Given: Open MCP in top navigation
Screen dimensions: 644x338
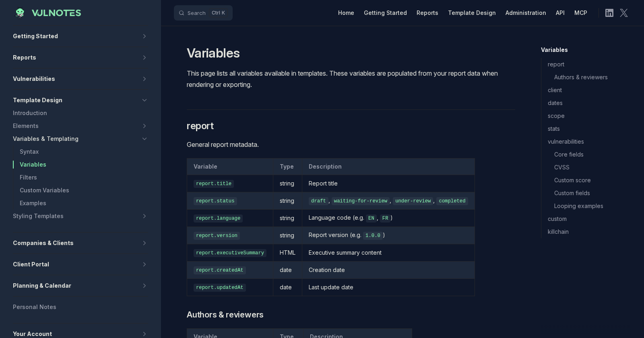Looking at the screenshot, I should [x=581, y=13].
